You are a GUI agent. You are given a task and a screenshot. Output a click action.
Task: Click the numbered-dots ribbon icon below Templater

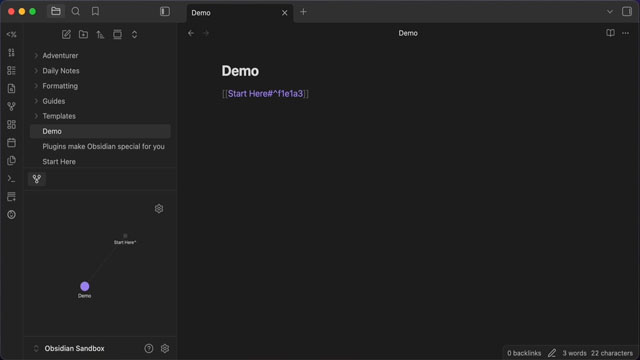[11, 53]
